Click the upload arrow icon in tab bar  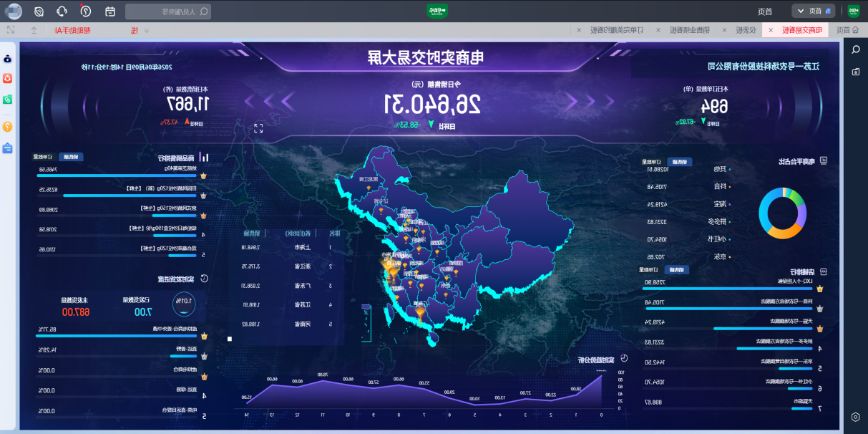coord(34,30)
